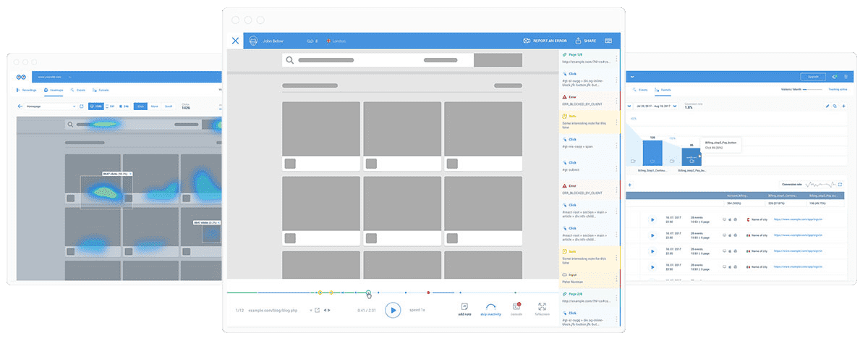Click the plus icon beside the funnel edit icon
This screenshot has width=868, height=344.
click(843, 106)
